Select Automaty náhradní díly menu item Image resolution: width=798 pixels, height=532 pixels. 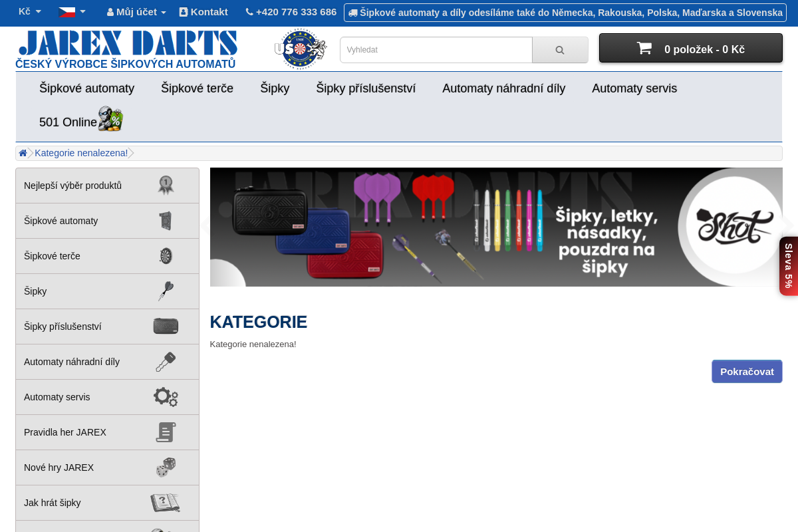pos(503,88)
